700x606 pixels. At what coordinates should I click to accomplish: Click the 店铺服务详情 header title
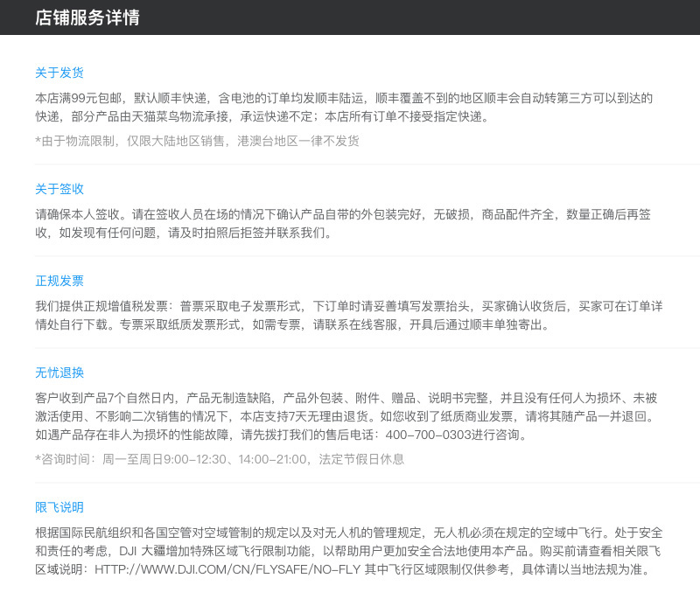pyautogui.click(x=87, y=17)
